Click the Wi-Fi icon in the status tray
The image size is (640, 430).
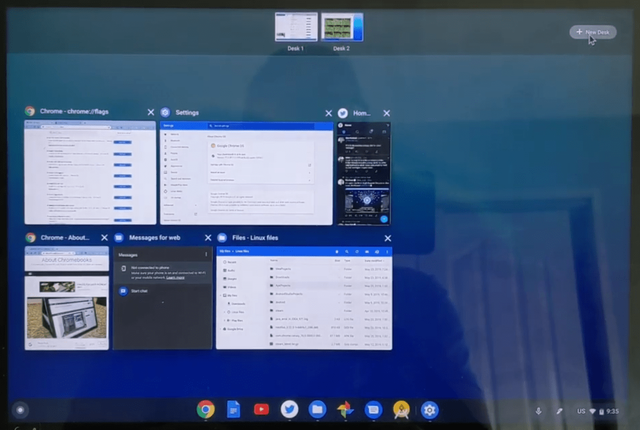click(592, 411)
